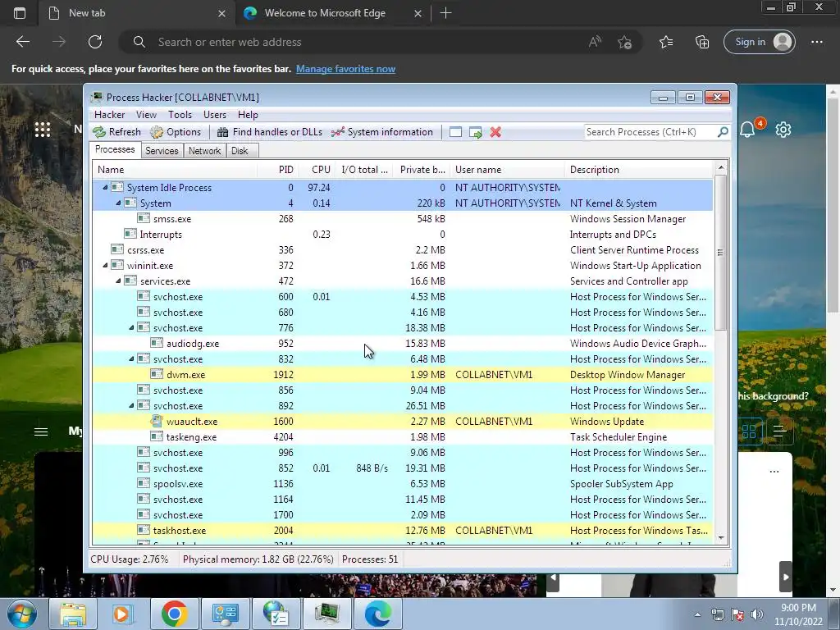The image size is (840, 630).
Task: Open Find handles or DLLs
Action: point(269,132)
